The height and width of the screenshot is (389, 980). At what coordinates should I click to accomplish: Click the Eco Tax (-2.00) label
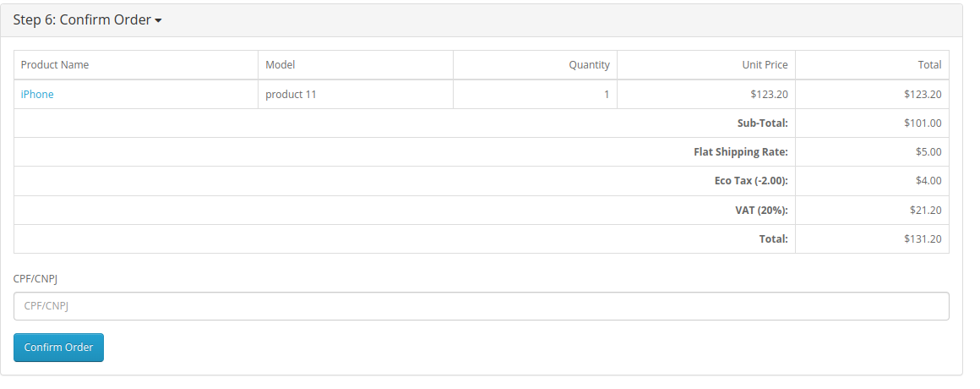(751, 181)
